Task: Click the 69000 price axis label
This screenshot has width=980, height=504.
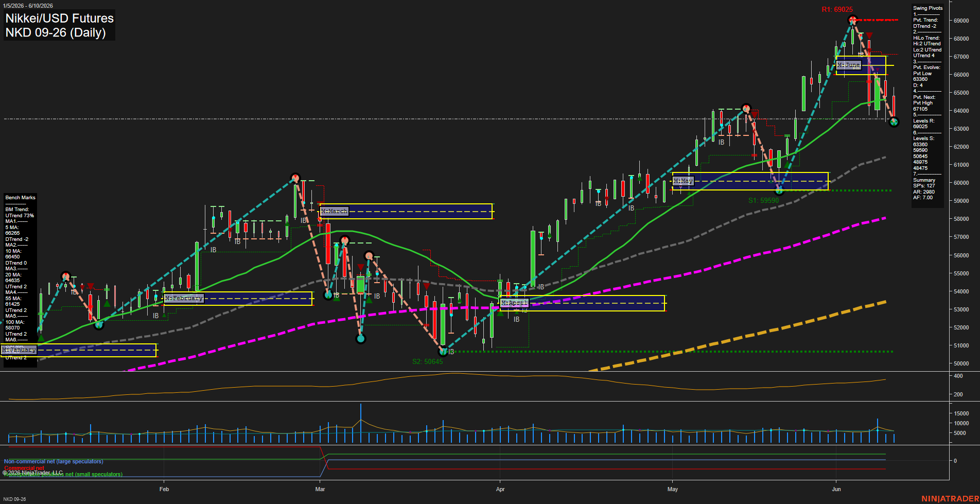Action: tap(961, 21)
